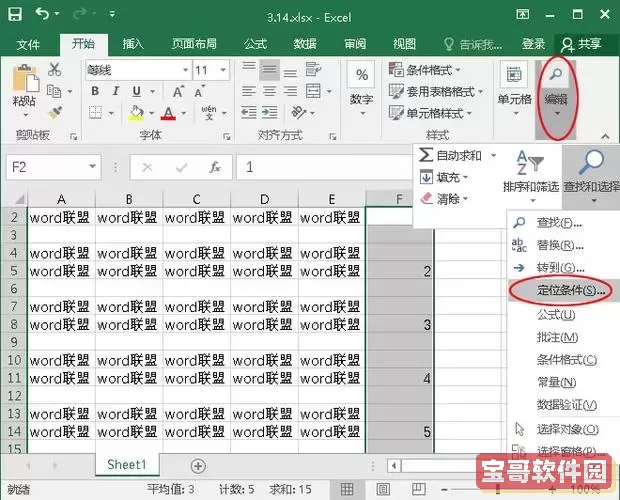Screen dimensions: 620x500
Task: Align text right
Action: [x=290, y=92]
